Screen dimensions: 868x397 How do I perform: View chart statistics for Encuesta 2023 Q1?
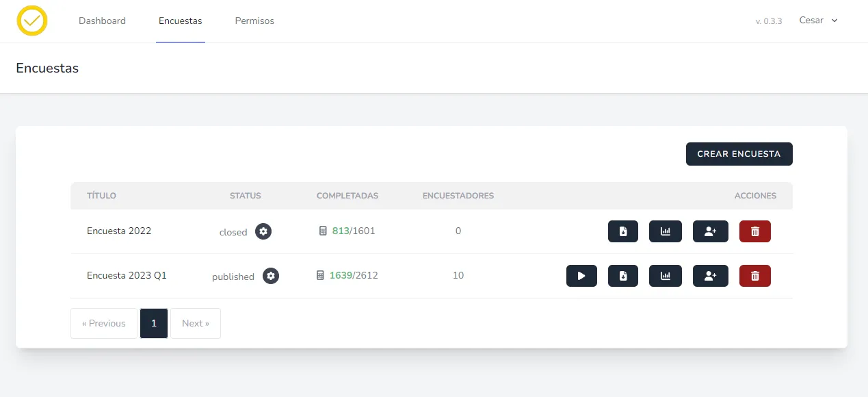pyautogui.click(x=665, y=276)
